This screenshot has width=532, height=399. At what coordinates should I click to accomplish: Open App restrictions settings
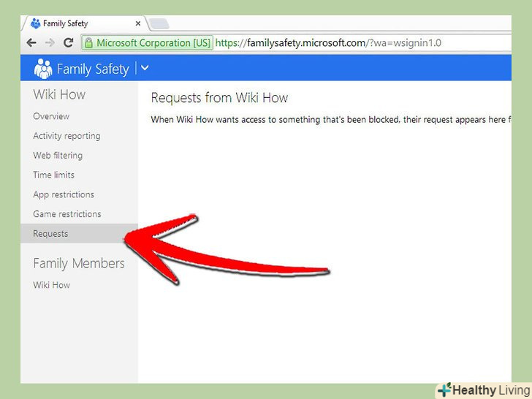click(64, 194)
